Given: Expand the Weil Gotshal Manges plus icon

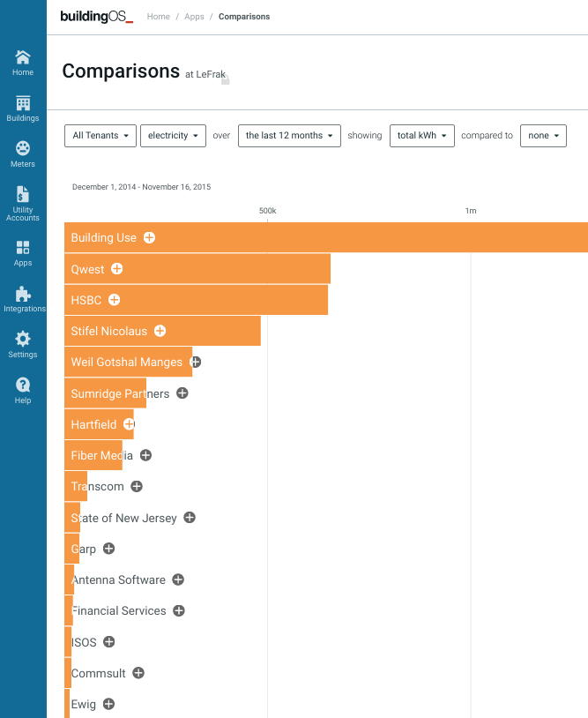Looking at the screenshot, I should pyautogui.click(x=196, y=363).
